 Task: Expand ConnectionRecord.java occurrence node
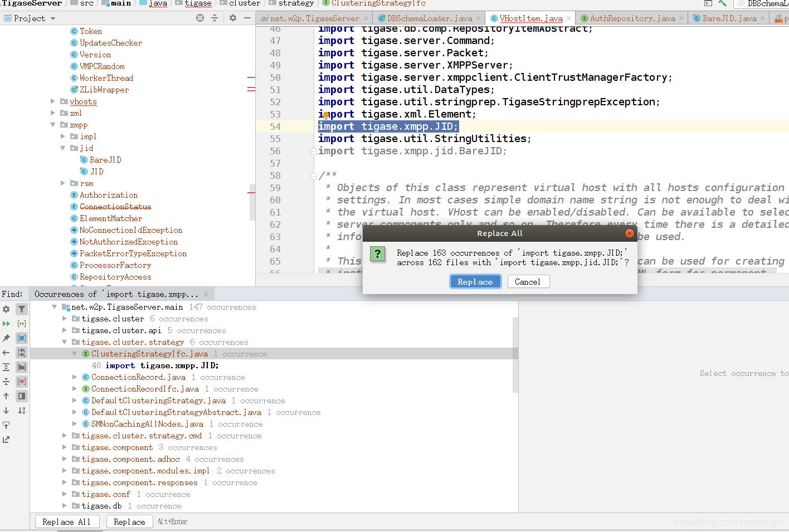tap(75, 377)
